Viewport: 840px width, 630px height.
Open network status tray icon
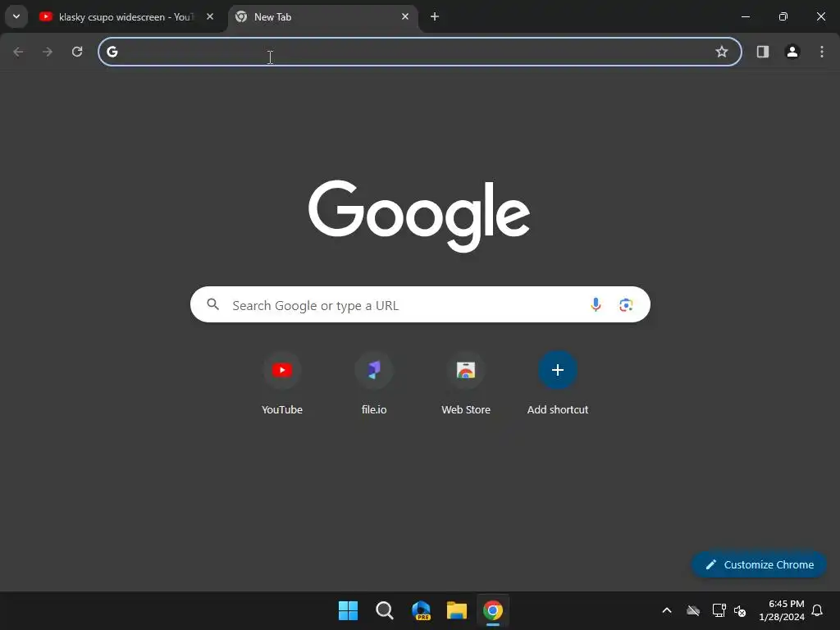click(719, 610)
